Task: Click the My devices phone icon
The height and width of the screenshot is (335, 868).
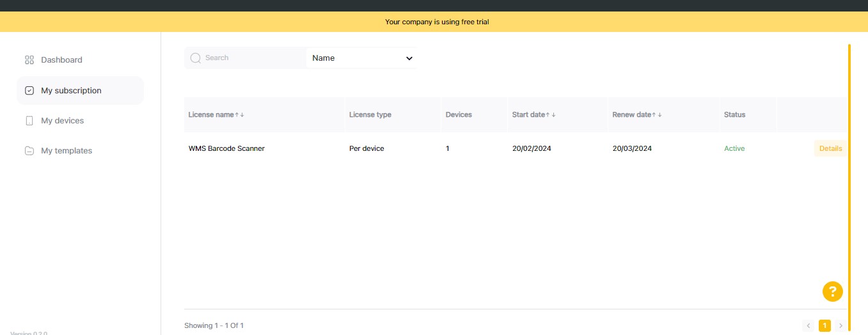Action: point(29,121)
